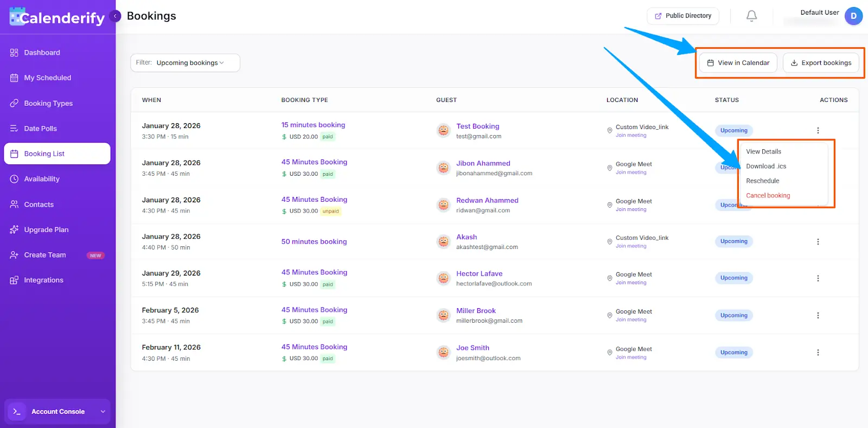The height and width of the screenshot is (428, 868).
Task: Click the Account Console terminal icon
Action: [x=17, y=412]
